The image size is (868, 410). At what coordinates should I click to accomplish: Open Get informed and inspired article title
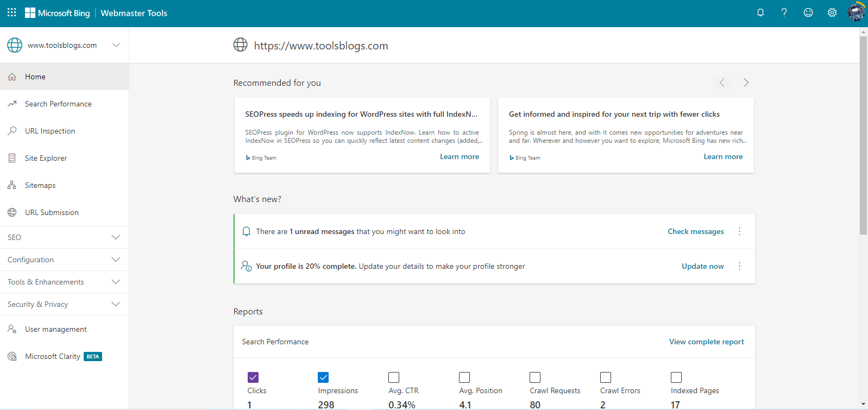tap(614, 114)
